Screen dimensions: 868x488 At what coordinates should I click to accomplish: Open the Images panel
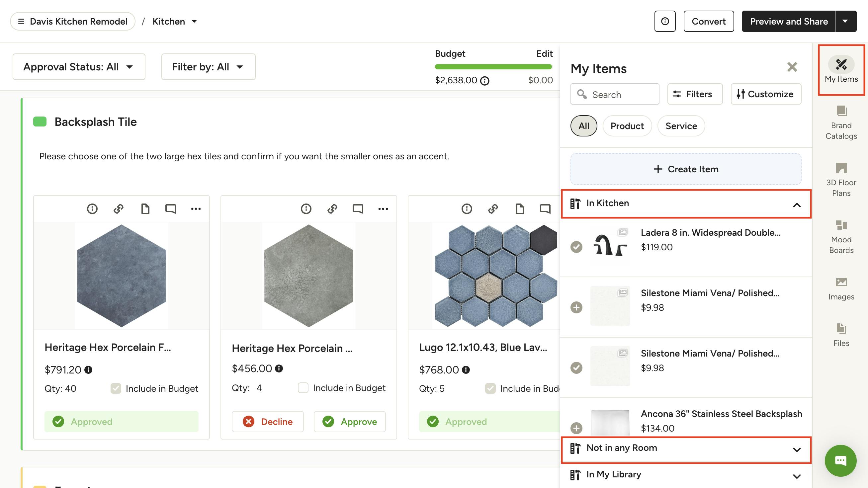[841, 289]
